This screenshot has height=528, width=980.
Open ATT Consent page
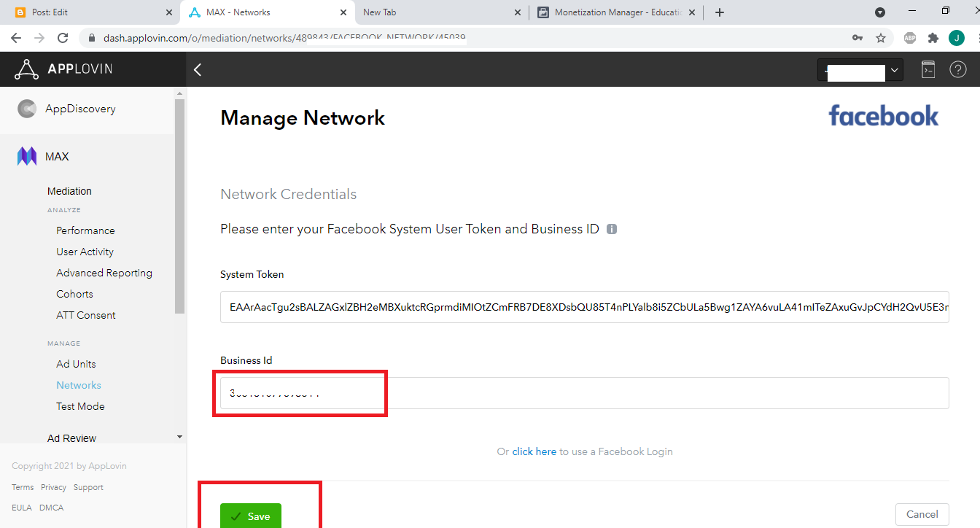tap(86, 315)
